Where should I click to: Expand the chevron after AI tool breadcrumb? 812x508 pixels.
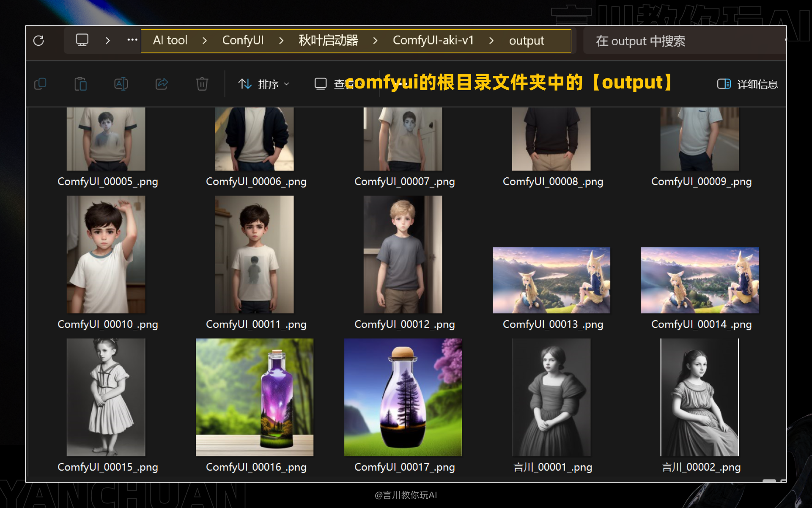pyautogui.click(x=205, y=41)
